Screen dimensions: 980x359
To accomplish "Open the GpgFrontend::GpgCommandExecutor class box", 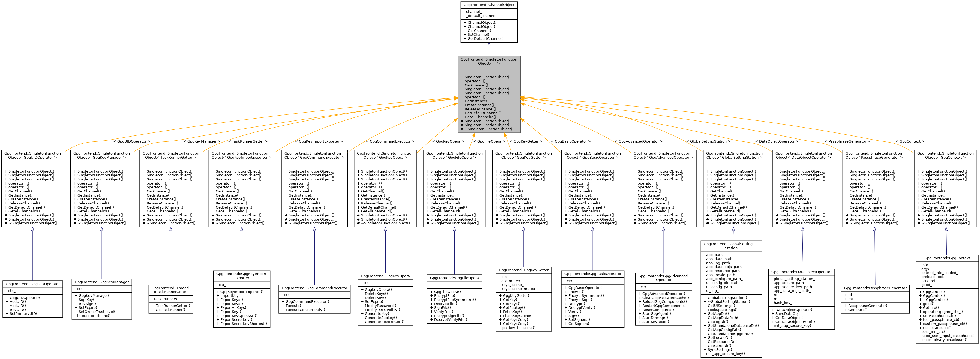I will (314, 299).
